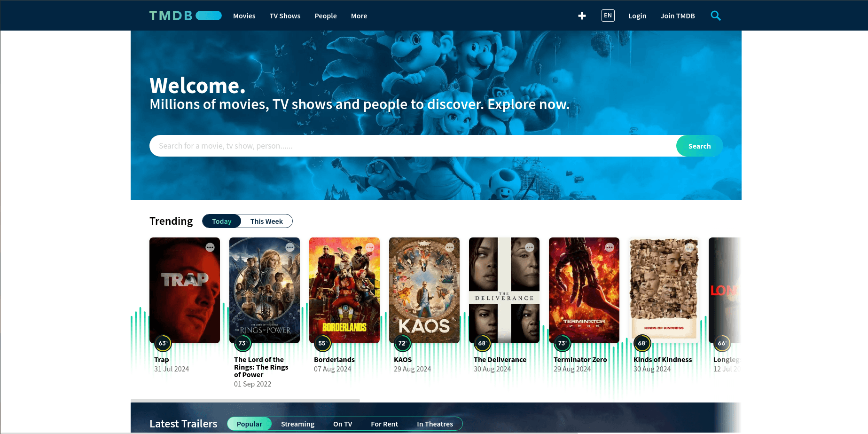This screenshot has width=868, height=434.
Task: Open the More menu
Action: pos(359,16)
